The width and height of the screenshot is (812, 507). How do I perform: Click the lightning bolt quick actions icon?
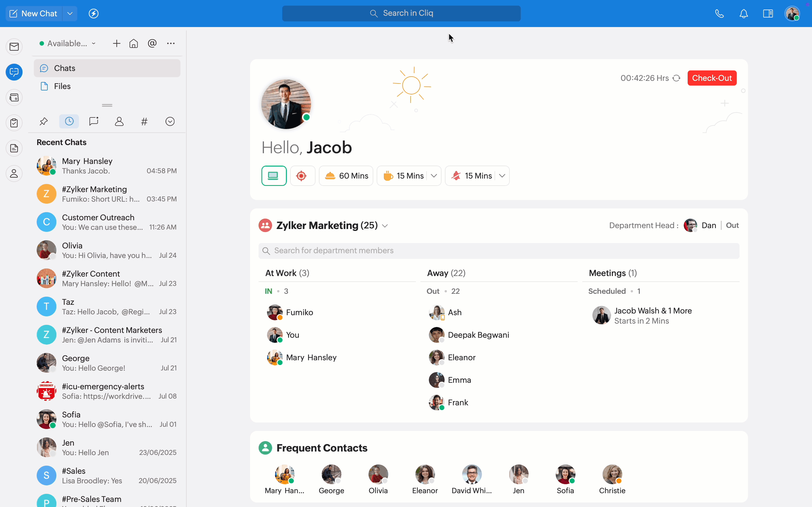(93, 14)
